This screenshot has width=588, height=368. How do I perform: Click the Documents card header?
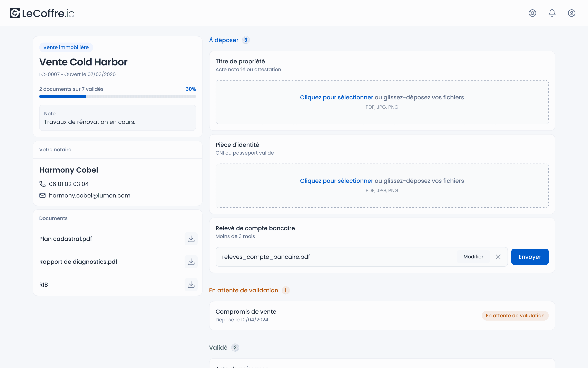(118, 218)
